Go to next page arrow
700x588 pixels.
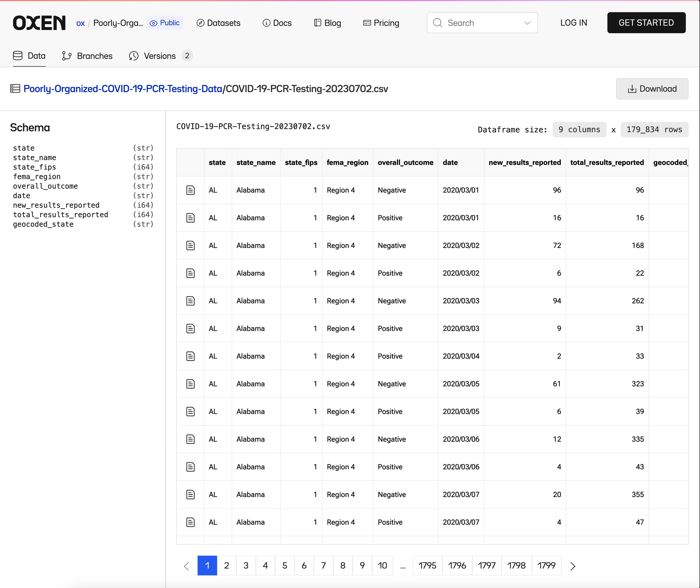coord(573,566)
